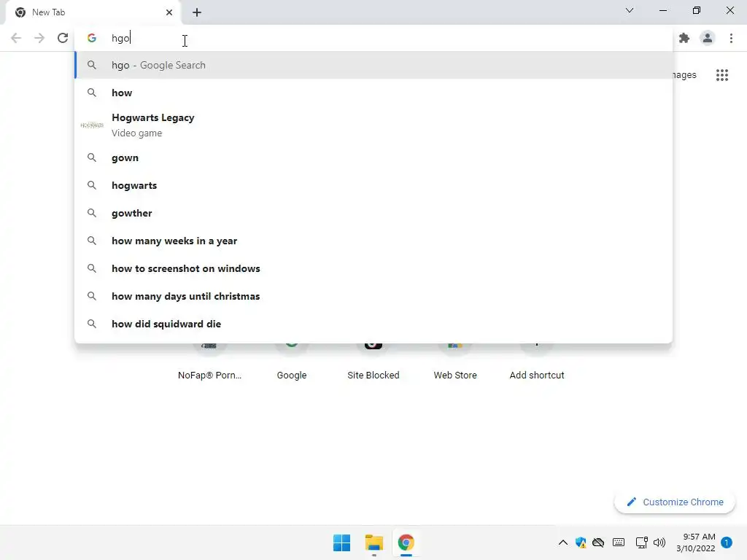Viewport: 747px width, 560px height.
Task: Close the New Tab tab
Action: pos(169,12)
